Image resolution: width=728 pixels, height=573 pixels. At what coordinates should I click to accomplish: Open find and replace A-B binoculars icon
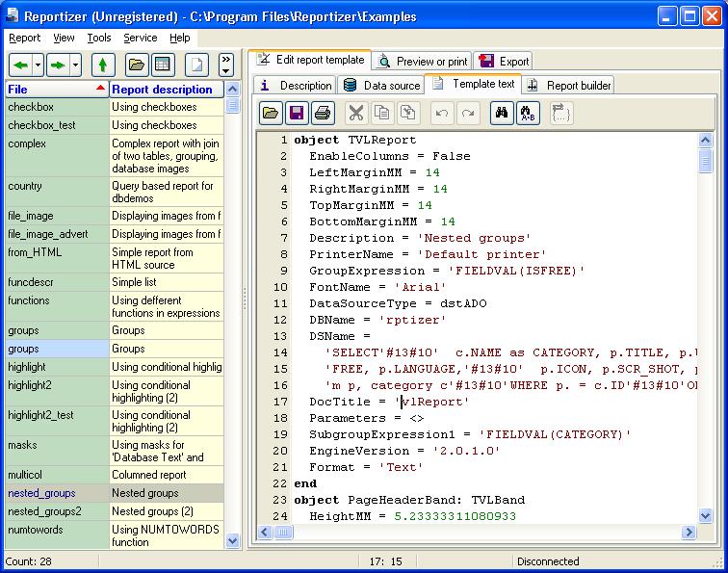(x=528, y=113)
